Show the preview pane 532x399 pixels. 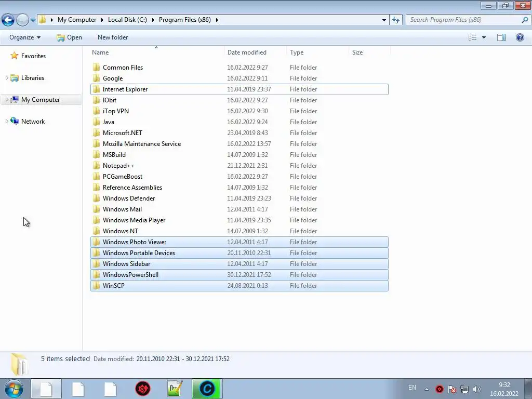click(501, 37)
